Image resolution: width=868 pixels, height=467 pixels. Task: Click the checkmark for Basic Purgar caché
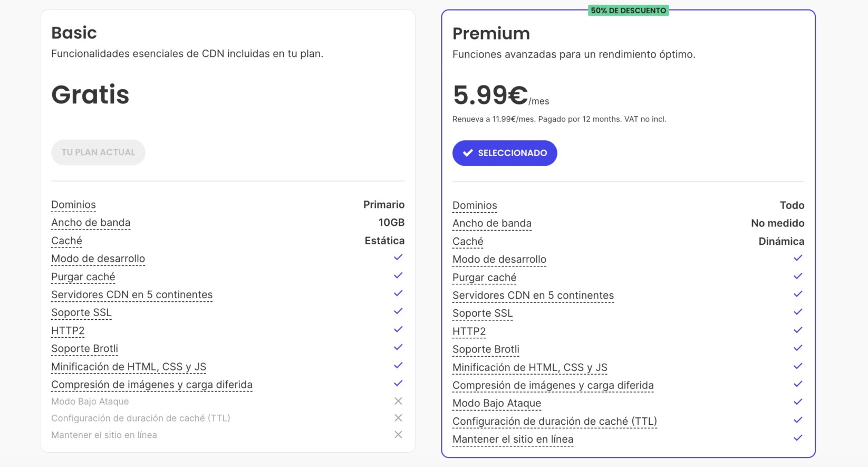click(x=398, y=275)
